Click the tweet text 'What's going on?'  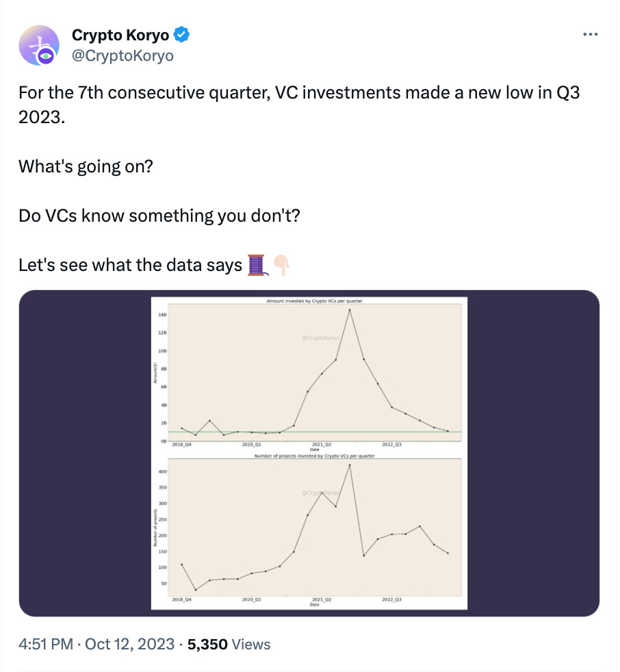(x=86, y=166)
